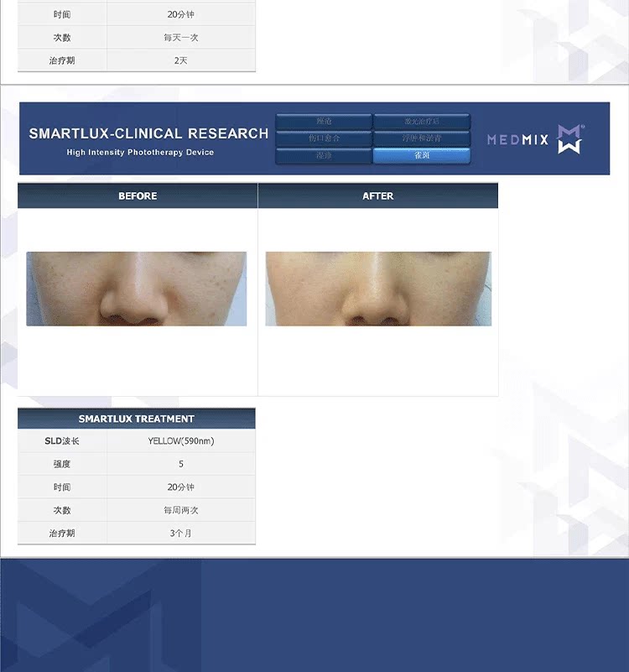Image resolution: width=629 pixels, height=672 pixels.
Task: Click 20分钟 in the lower treatment table
Action: tap(181, 487)
